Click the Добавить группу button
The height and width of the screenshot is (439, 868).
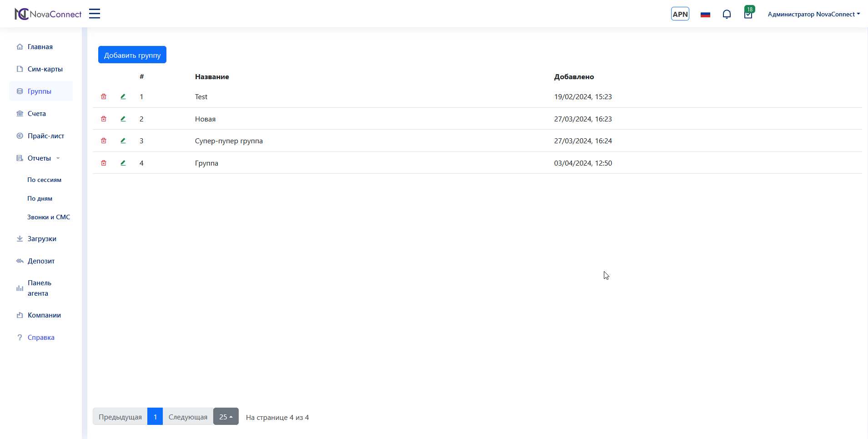132,55
